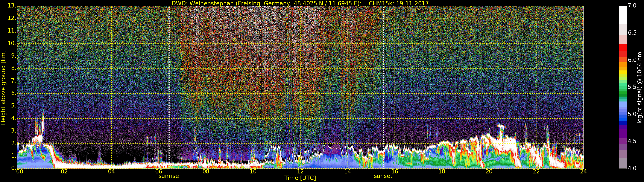The image size is (644, 182).
Task: Click the time axis tick label '06'
Action: pos(159,172)
